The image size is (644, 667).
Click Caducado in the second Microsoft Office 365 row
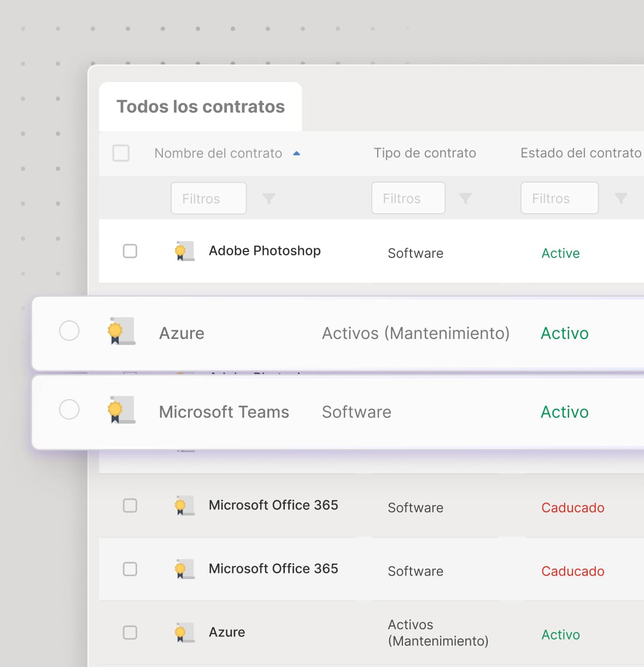click(573, 571)
